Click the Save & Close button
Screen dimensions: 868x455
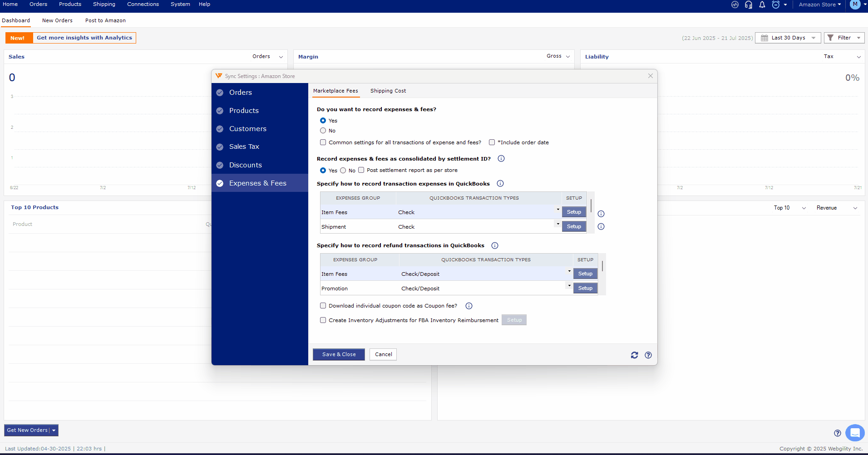point(339,355)
